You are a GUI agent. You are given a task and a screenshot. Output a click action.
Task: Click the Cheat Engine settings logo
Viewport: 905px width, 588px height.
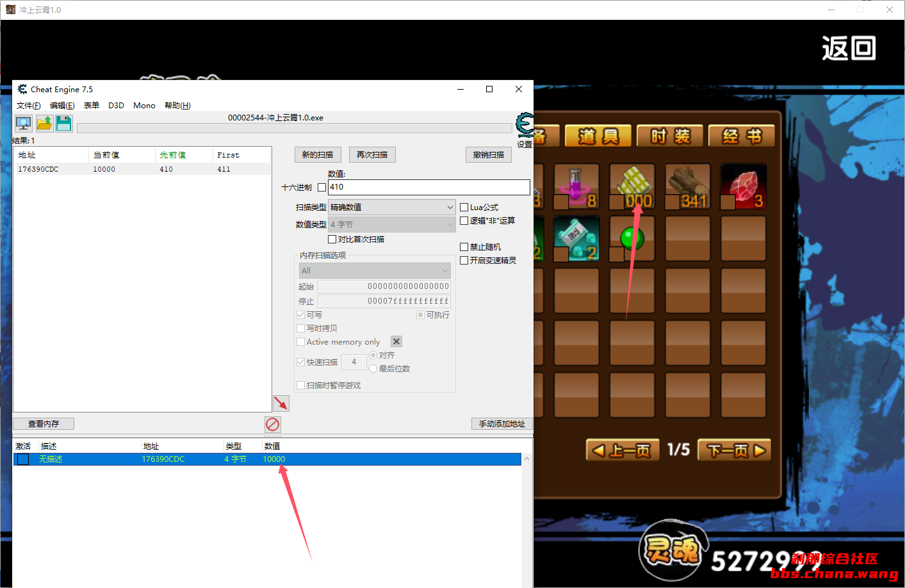[525, 124]
